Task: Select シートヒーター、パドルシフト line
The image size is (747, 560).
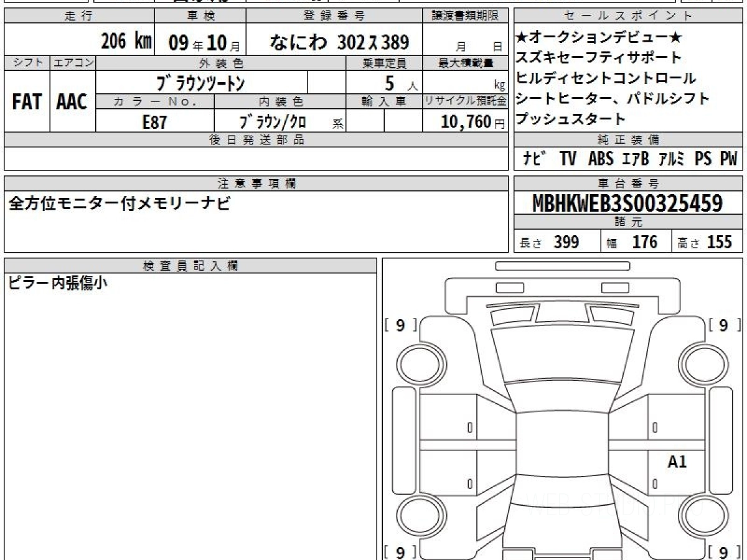Action: point(613,98)
